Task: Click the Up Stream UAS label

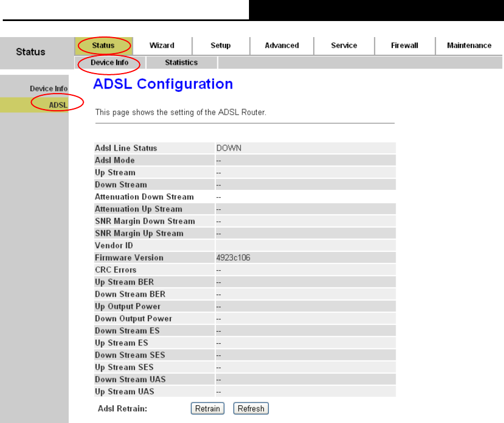Action: [x=124, y=392]
